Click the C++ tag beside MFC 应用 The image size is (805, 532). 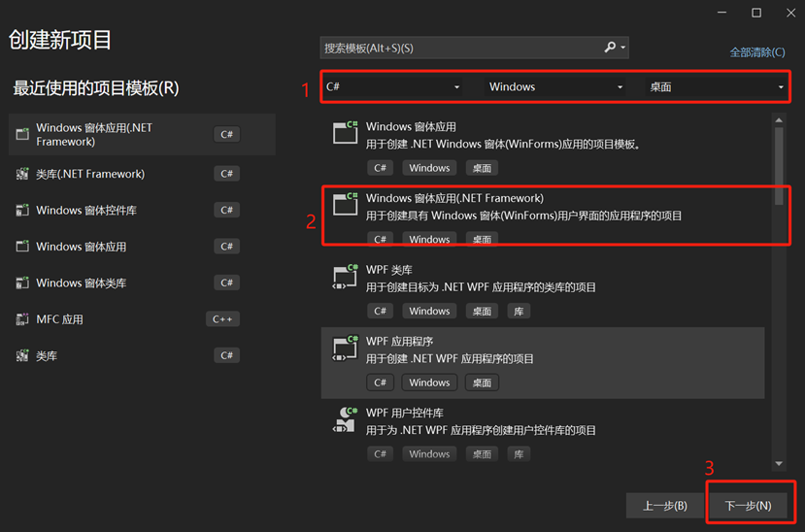(222, 319)
